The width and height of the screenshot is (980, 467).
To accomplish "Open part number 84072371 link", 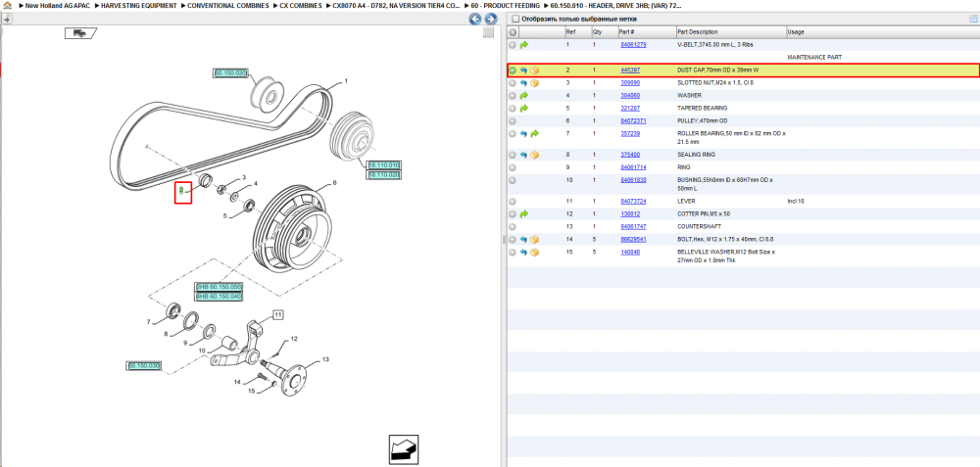I will [633, 121].
